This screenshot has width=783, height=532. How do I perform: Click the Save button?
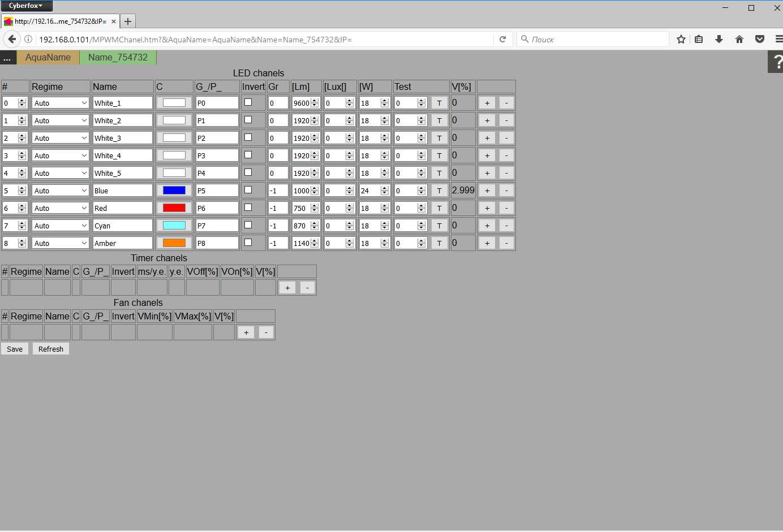[15, 349]
